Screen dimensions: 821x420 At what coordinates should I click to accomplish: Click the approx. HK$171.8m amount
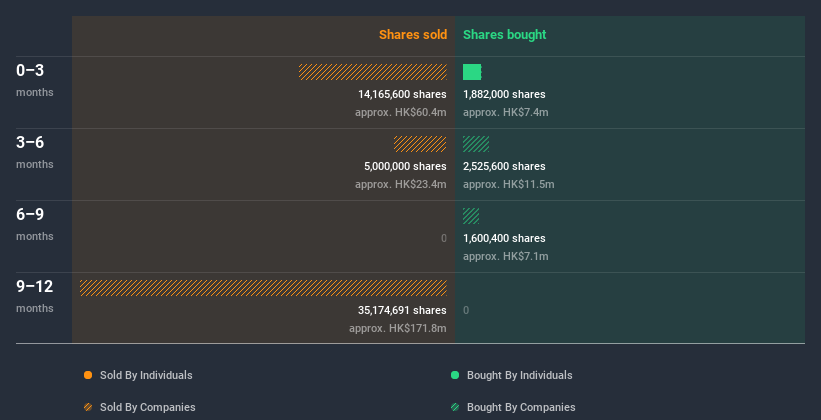(x=398, y=328)
